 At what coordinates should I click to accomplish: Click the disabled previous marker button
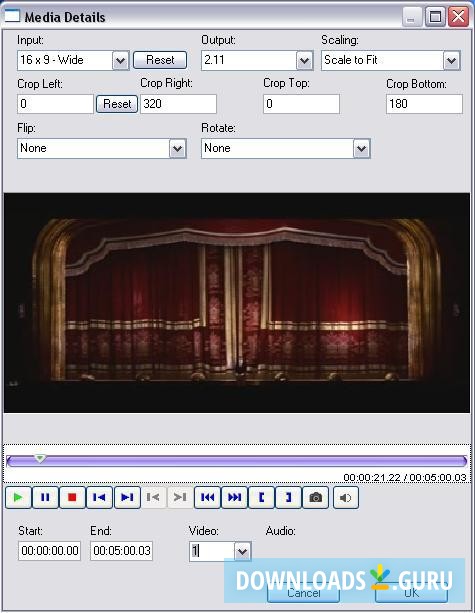[x=153, y=497]
